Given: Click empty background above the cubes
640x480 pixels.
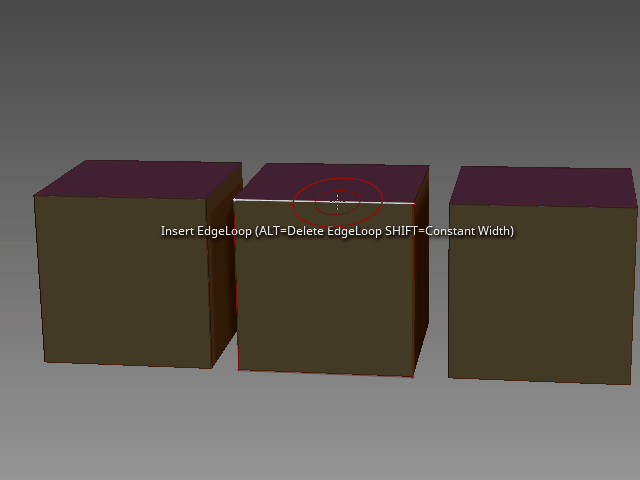Looking at the screenshot, I should [320, 70].
